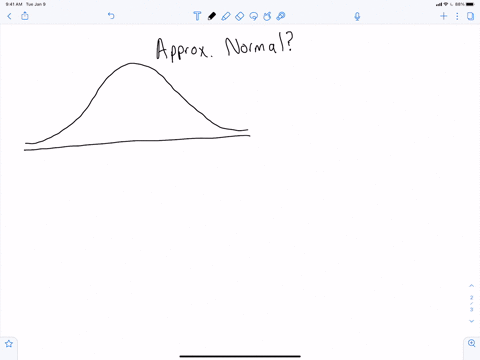
Task: Jump to next page with down chevron
Action: coord(471,321)
